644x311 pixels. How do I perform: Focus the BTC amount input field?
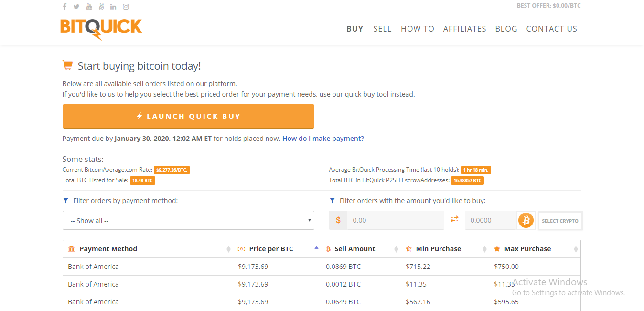pos(490,220)
